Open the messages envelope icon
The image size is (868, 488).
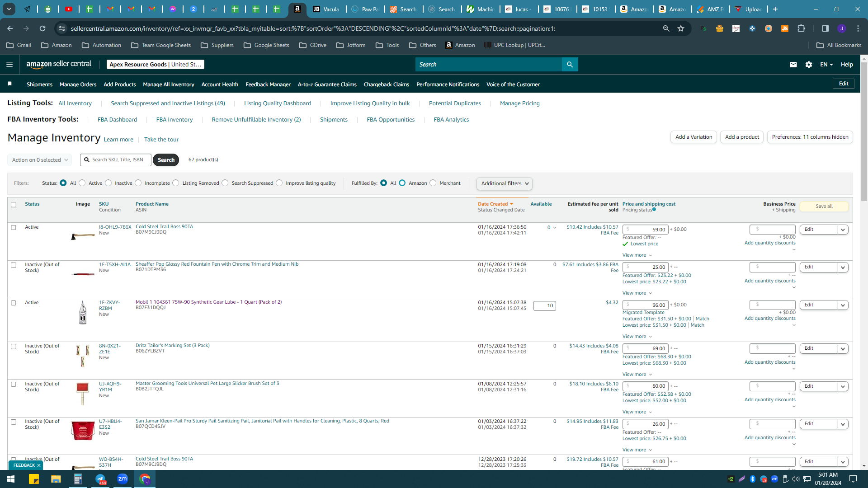tap(793, 65)
